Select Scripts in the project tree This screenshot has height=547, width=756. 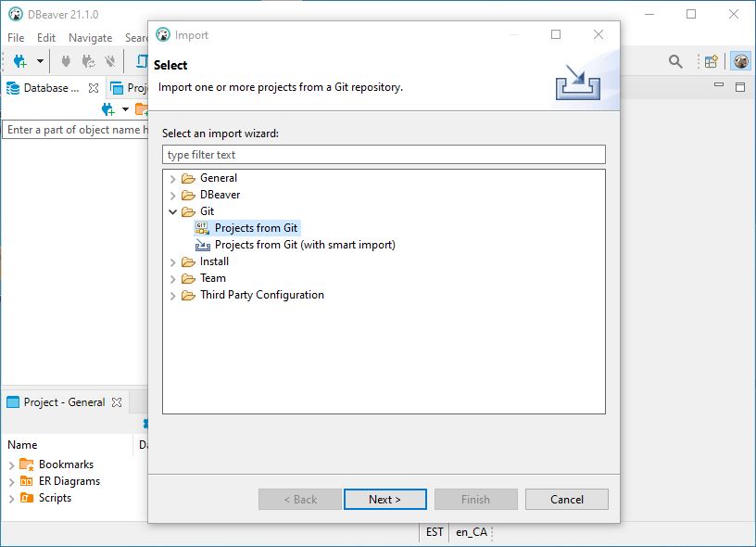click(x=55, y=498)
